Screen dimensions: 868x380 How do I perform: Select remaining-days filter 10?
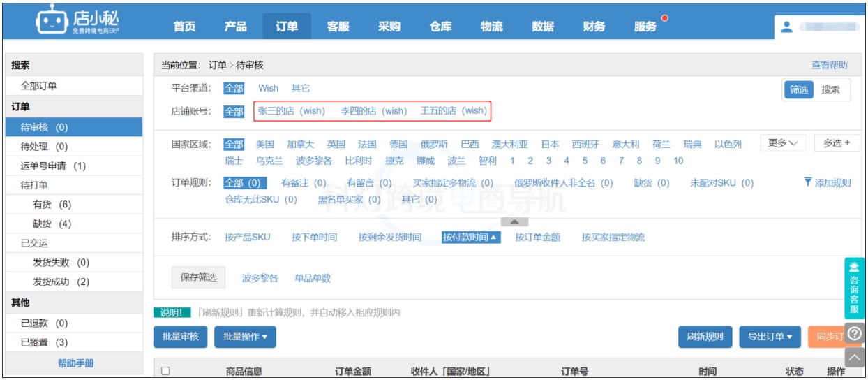click(678, 161)
